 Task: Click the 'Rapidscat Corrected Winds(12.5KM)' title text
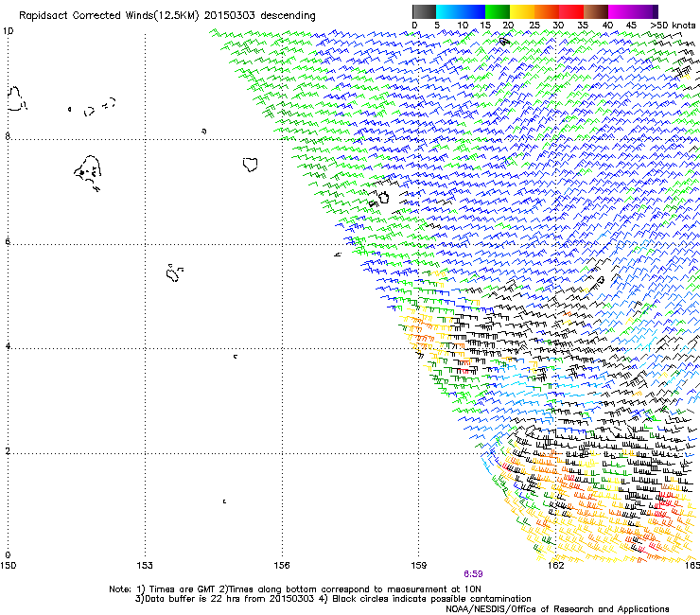pos(109,16)
